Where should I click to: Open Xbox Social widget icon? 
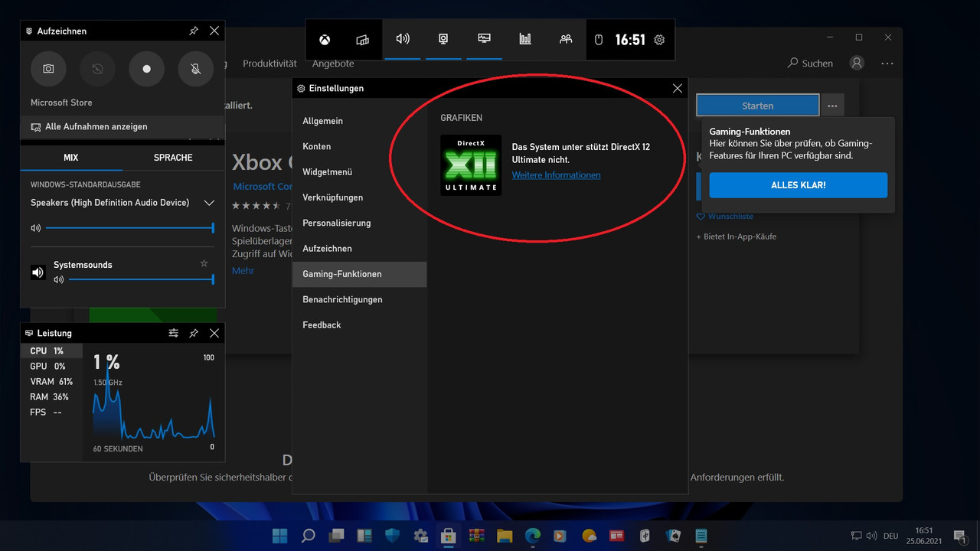pyautogui.click(x=566, y=39)
